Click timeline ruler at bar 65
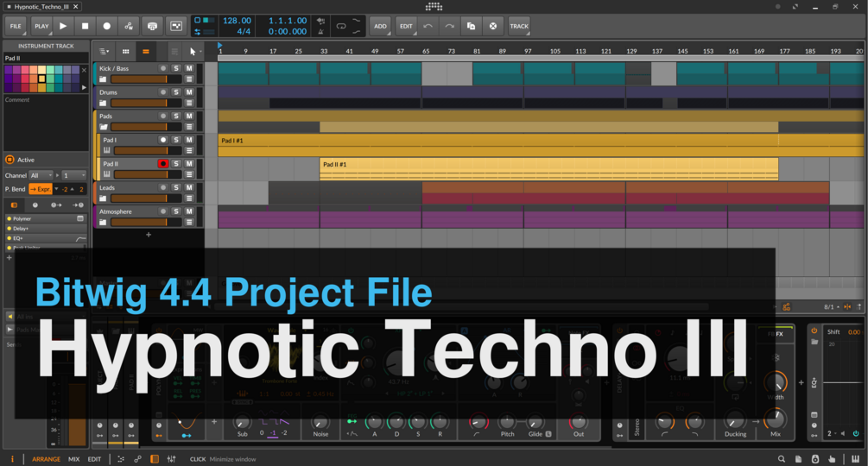 click(x=426, y=52)
